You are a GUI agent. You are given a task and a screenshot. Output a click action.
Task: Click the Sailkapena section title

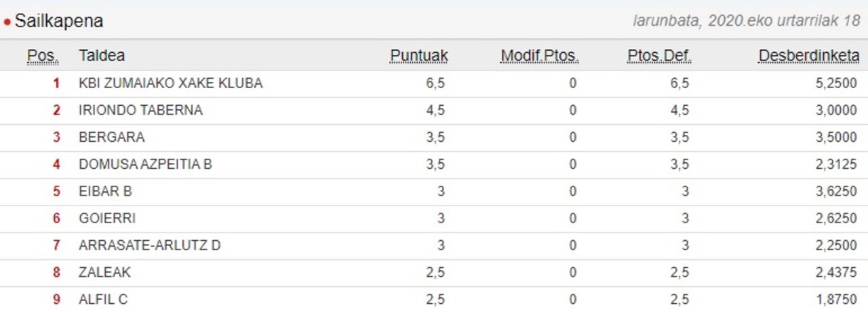(59, 21)
